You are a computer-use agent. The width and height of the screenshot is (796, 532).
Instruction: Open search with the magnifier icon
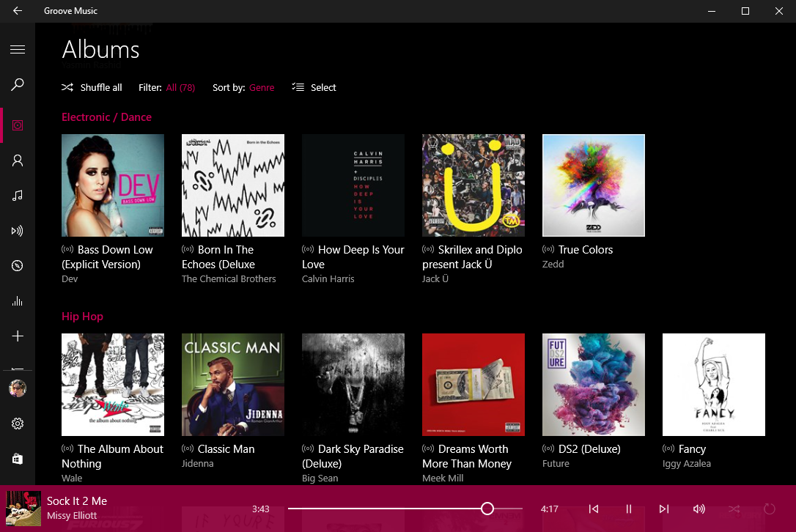tap(18, 84)
